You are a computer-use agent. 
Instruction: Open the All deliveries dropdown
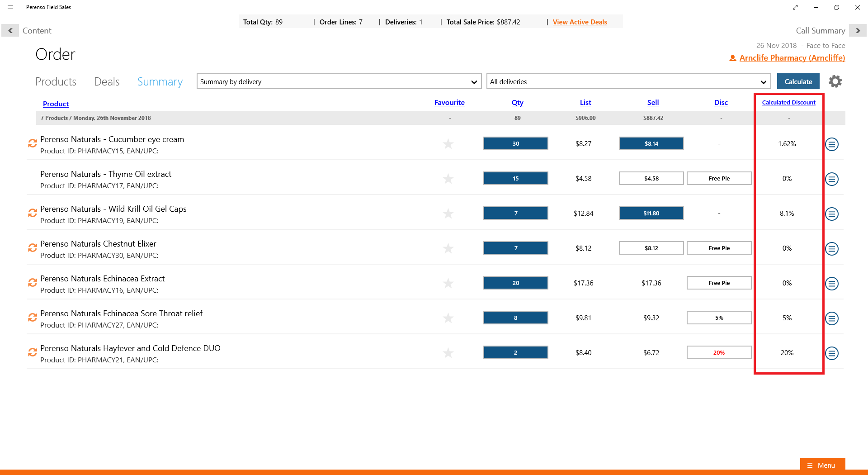[628, 81]
